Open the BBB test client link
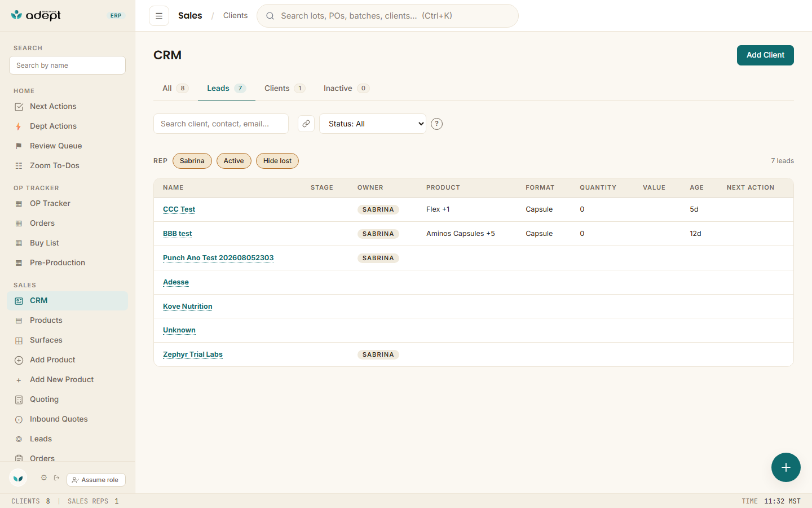This screenshot has width=812, height=508. 178,234
